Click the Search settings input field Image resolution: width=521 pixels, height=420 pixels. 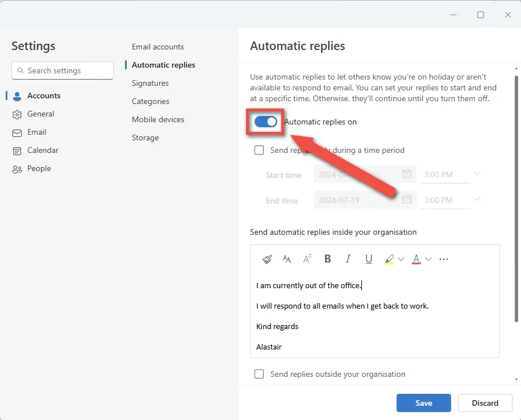pos(62,70)
